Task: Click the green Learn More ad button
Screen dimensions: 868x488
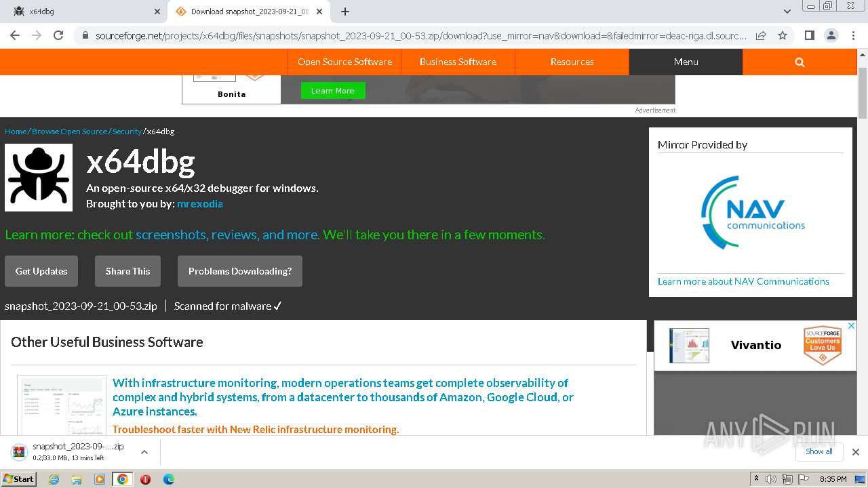Action: point(333,91)
